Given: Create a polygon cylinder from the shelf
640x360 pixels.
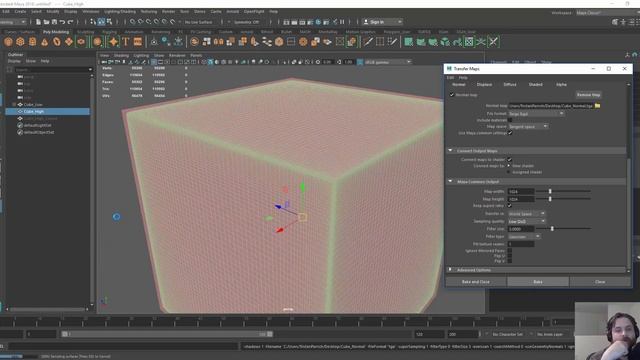Looking at the screenshot, I should (x=32, y=42).
